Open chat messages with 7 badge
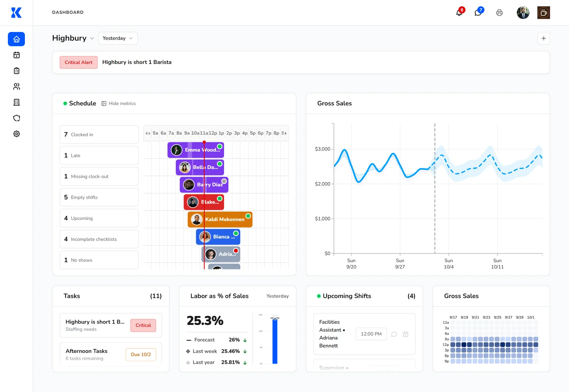Image resolution: width=569 pixels, height=392 pixels. (479, 12)
